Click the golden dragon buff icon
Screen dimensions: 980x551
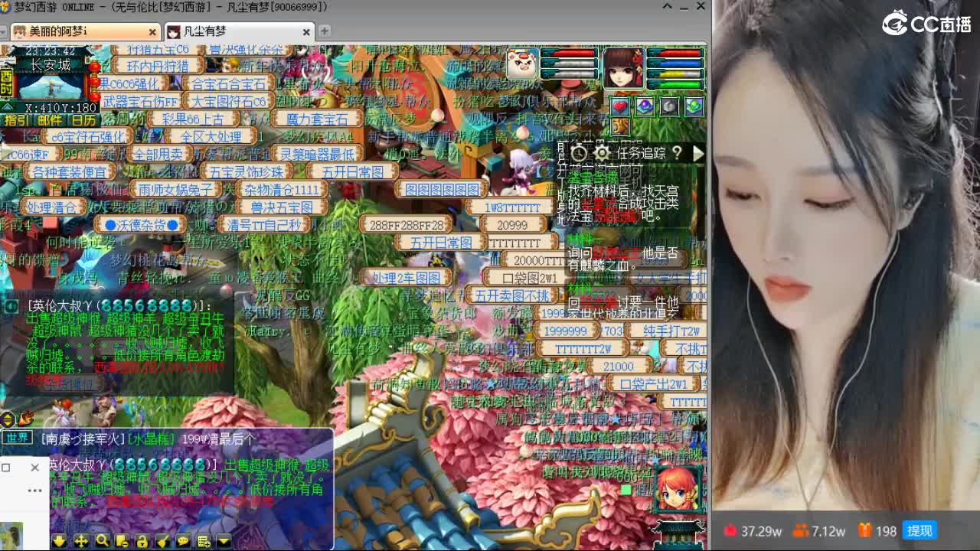click(620, 126)
